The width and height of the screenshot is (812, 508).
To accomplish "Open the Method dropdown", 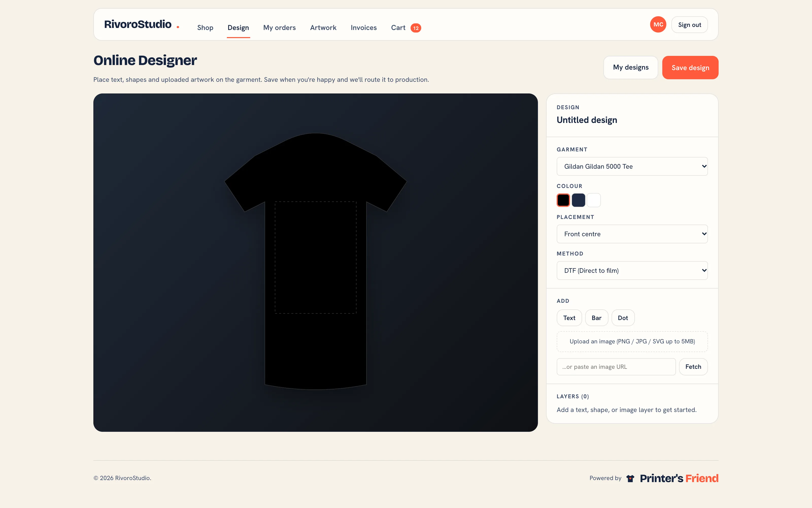I will click(x=632, y=271).
